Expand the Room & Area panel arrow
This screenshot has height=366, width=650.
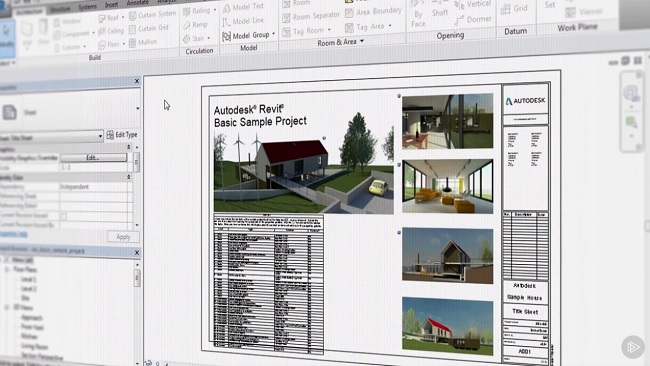click(x=362, y=41)
